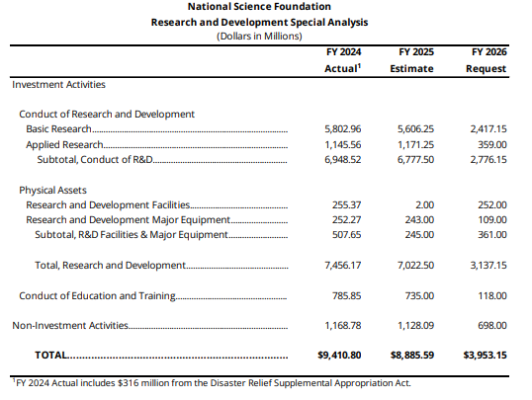Viewport: 532px width, 400px height.
Task: Click subtotal value 6,948.52
Action: coord(343,160)
